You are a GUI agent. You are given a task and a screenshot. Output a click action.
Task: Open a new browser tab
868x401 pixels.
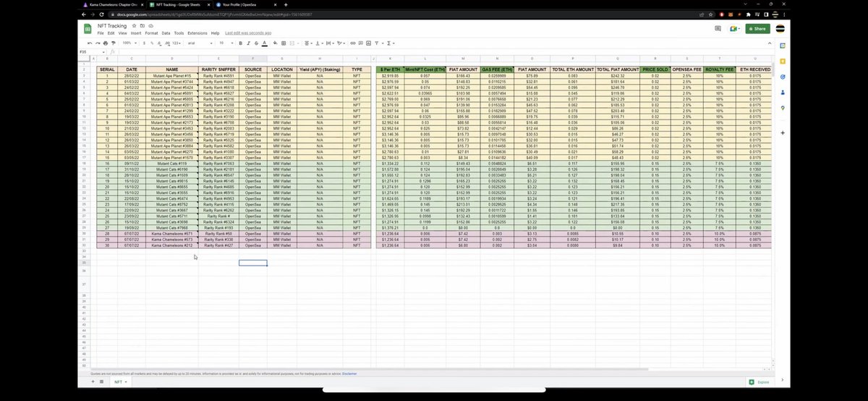tap(286, 4)
